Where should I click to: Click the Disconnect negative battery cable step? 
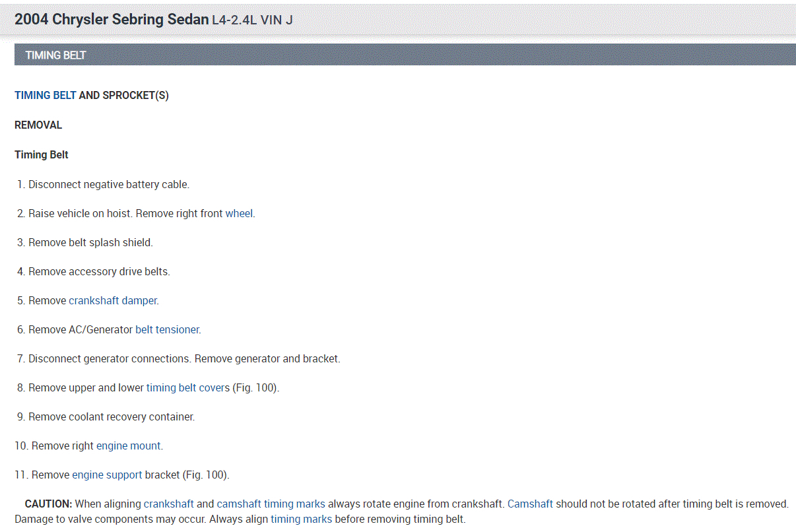(x=108, y=184)
